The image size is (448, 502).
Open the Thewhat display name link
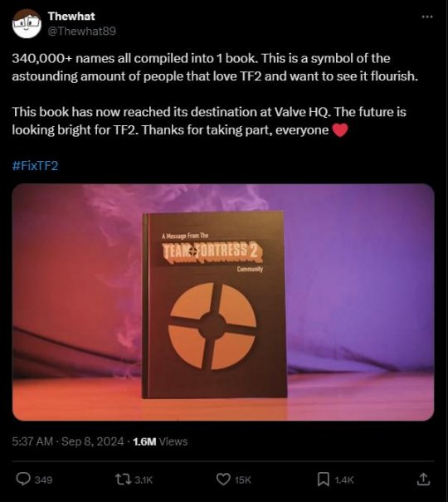tap(71, 16)
